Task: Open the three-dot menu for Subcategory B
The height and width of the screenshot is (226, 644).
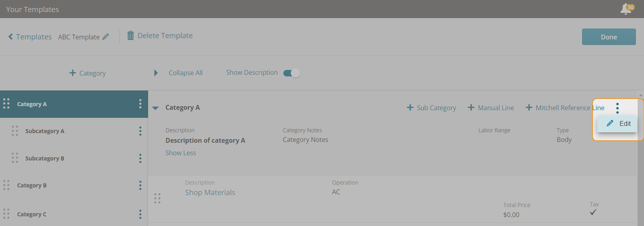Action: 140,158
